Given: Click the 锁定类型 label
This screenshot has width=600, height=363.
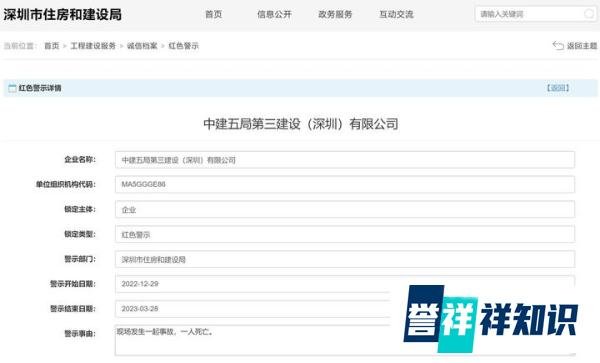Looking at the screenshot, I should pyautogui.click(x=80, y=234).
